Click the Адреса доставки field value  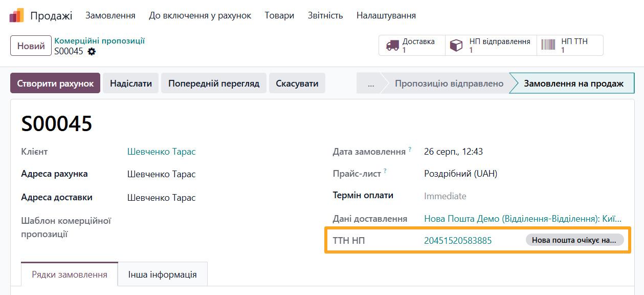point(161,198)
